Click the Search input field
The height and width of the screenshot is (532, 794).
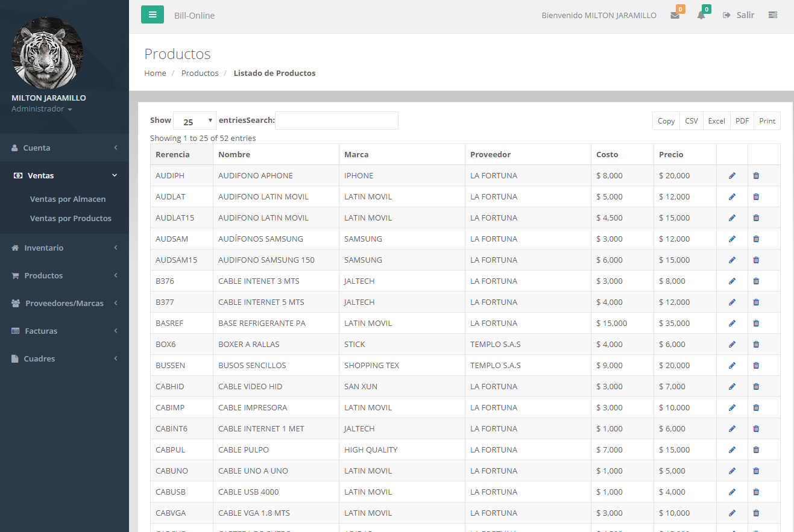[336, 120]
